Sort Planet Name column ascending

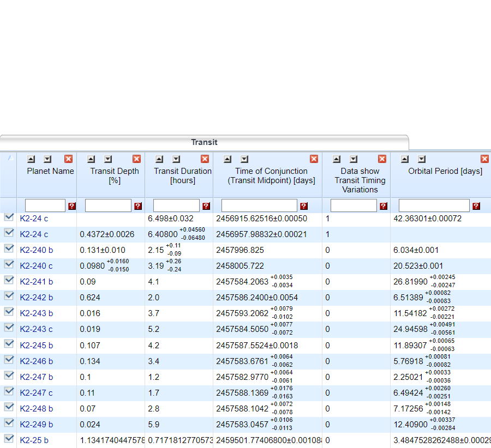coord(31,159)
